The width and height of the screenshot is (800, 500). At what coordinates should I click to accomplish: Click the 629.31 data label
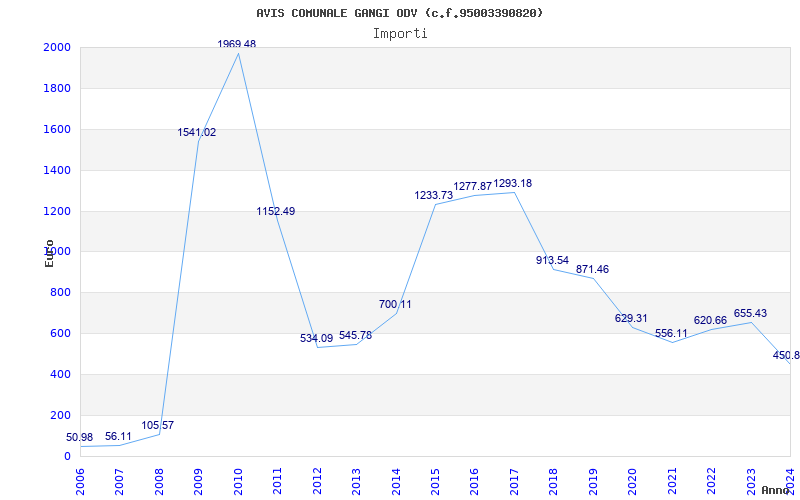(x=631, y=318)
